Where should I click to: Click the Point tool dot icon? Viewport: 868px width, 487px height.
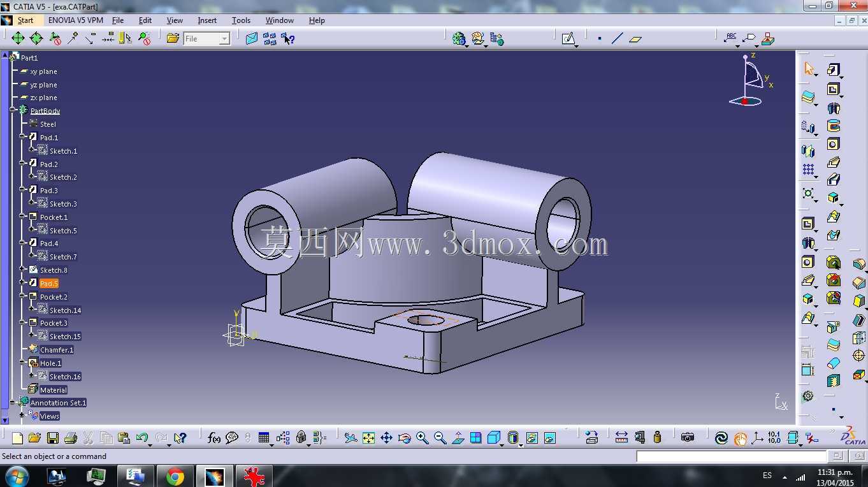click(x=599, y=39)
